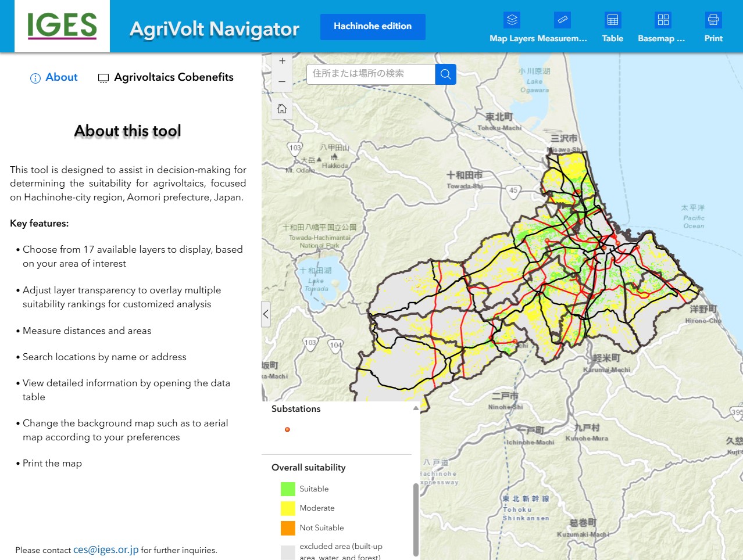Collapse the left side panel arrow

[266, 314]
